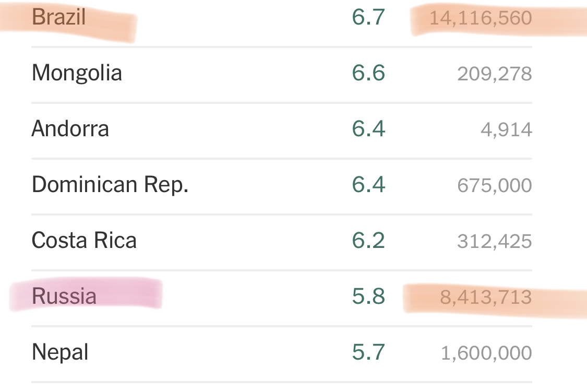
Task: Select the 209,278 total for Mongolia
Action: click(495, 74)
